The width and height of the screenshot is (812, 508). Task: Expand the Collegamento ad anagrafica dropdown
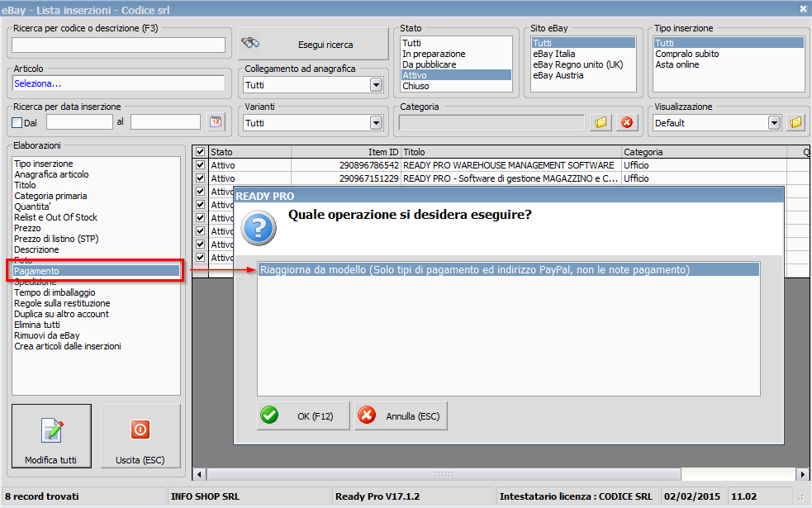point(377,85)
